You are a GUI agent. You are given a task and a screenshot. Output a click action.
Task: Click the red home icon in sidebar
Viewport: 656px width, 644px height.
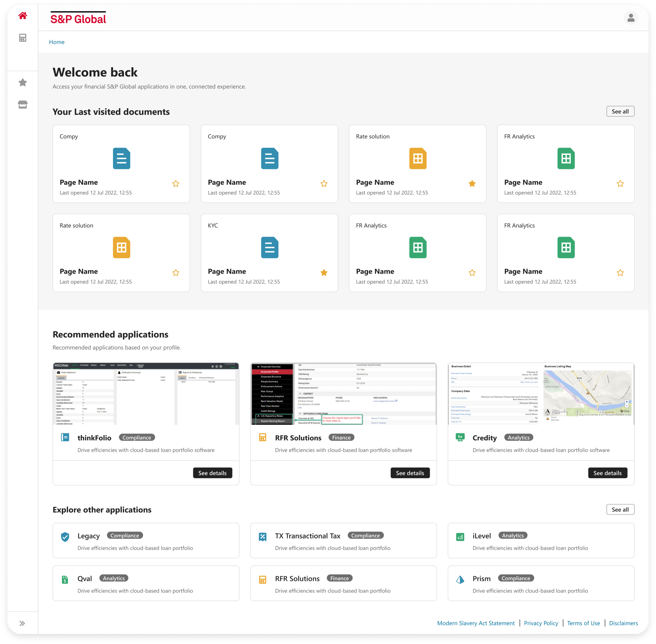(23, 15)
